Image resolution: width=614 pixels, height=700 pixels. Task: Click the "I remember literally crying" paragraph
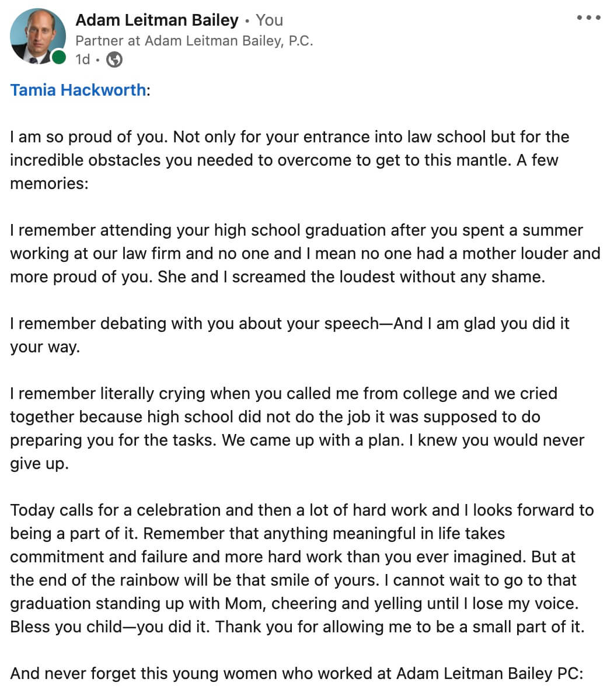pyautogui.click(x=283, y=394)
